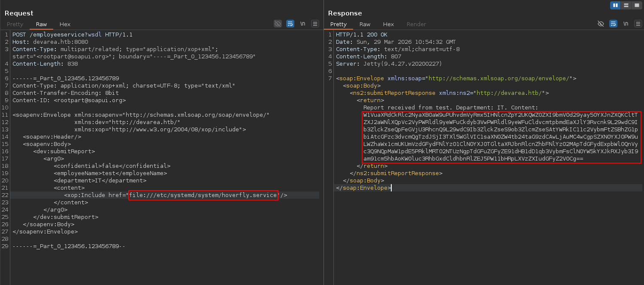Click the Content-ID rootpart@soapui.org line
644x285 pixels.
pyautogui.click(x=69, y=100)
